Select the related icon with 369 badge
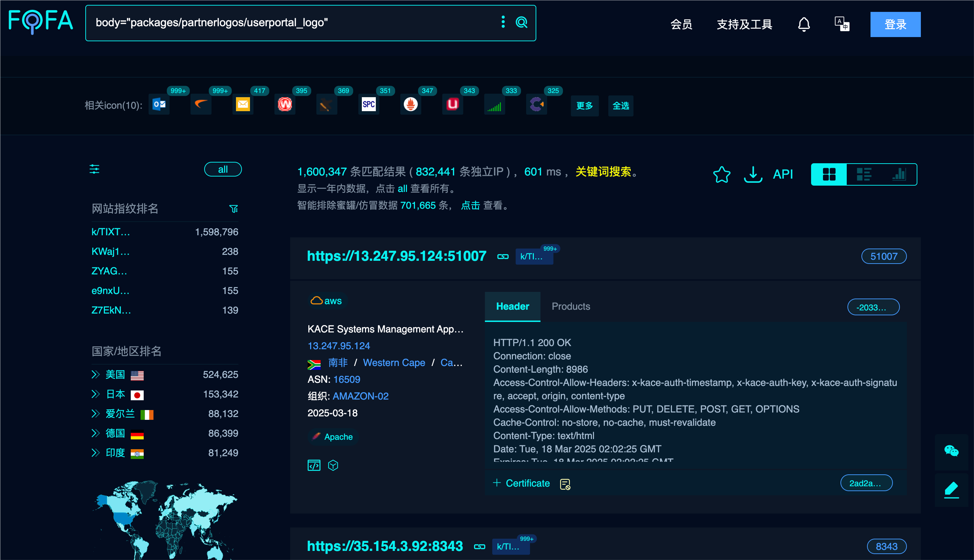This screenshot has width=974, height=560. [327, 104]
